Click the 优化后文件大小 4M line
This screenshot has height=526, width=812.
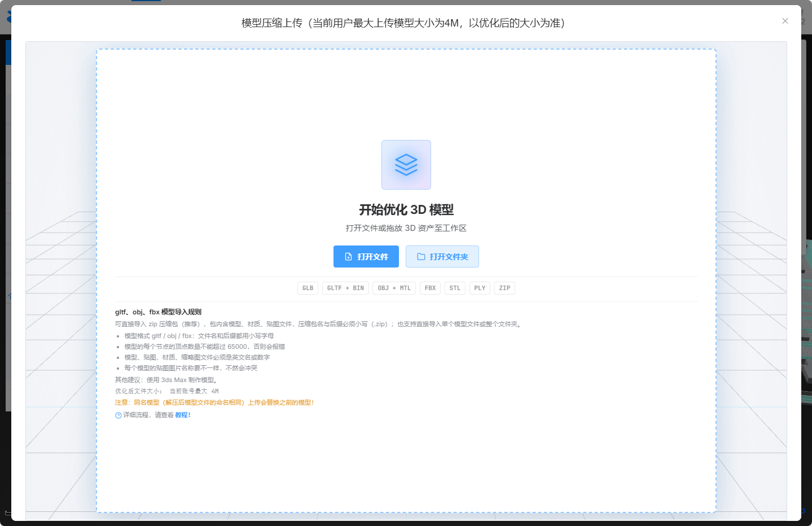(x=167, y=391)
